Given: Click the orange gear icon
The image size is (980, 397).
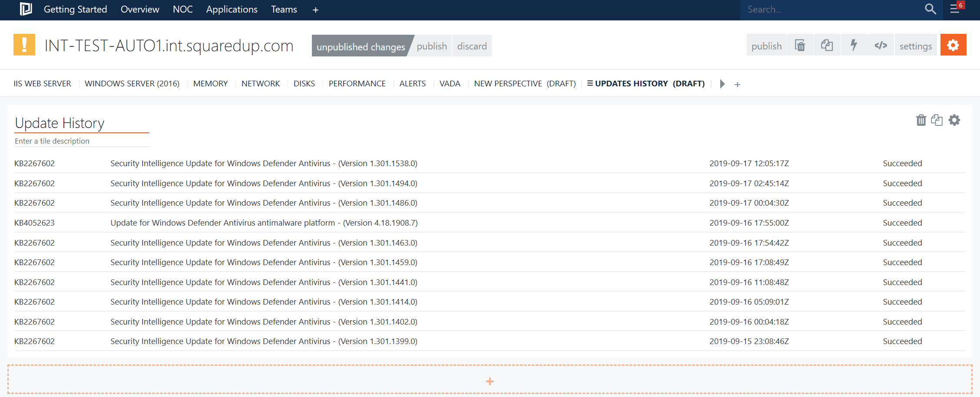Looking at the screenshot, I should [x=953, y=45].
